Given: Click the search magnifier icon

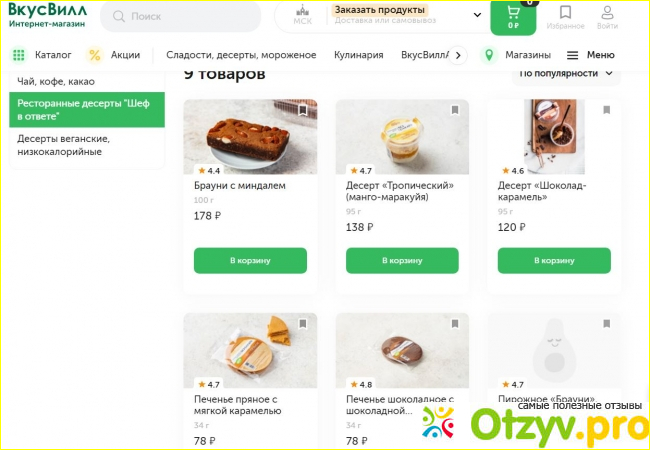Looking at the screenshot, I should click(x=118, y=17).
